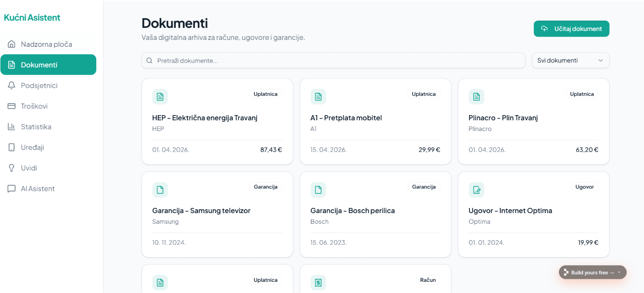
Task: Go to Nadzorna ploča page
Action: point(48,44)
